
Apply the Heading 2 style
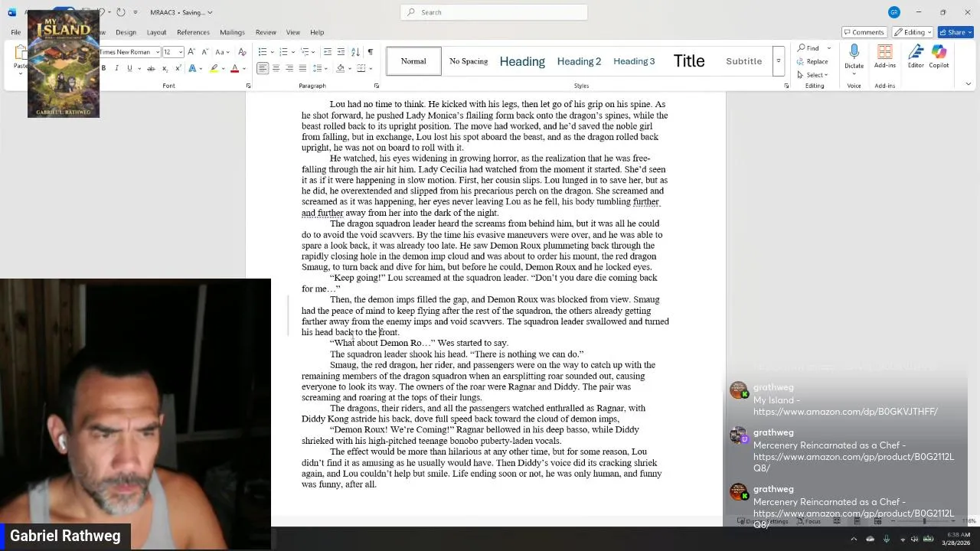[x=579, y=61]
